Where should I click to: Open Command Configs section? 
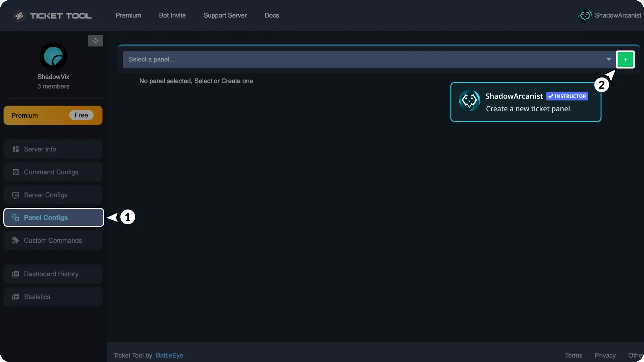point(53,172)
